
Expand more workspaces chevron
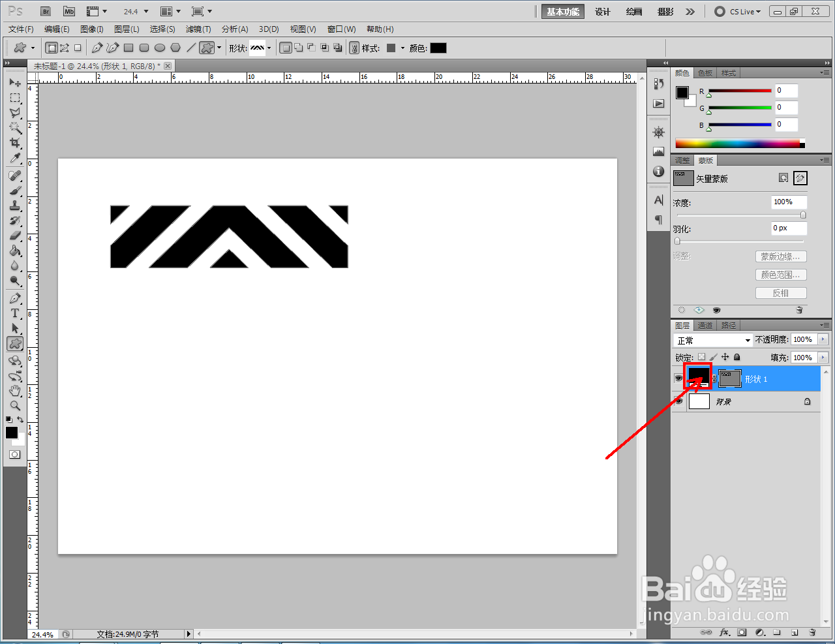(690, 11)
